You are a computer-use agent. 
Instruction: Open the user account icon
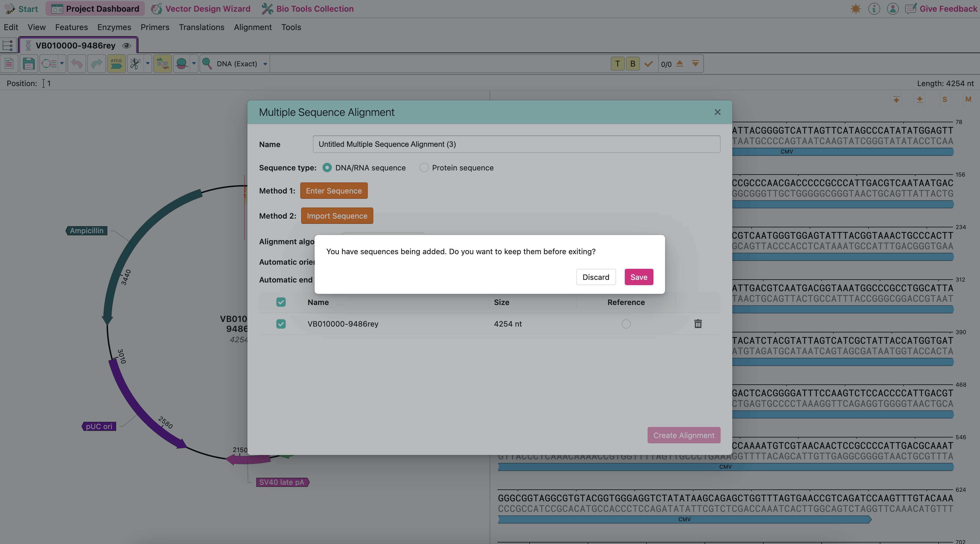pos(892,9)
